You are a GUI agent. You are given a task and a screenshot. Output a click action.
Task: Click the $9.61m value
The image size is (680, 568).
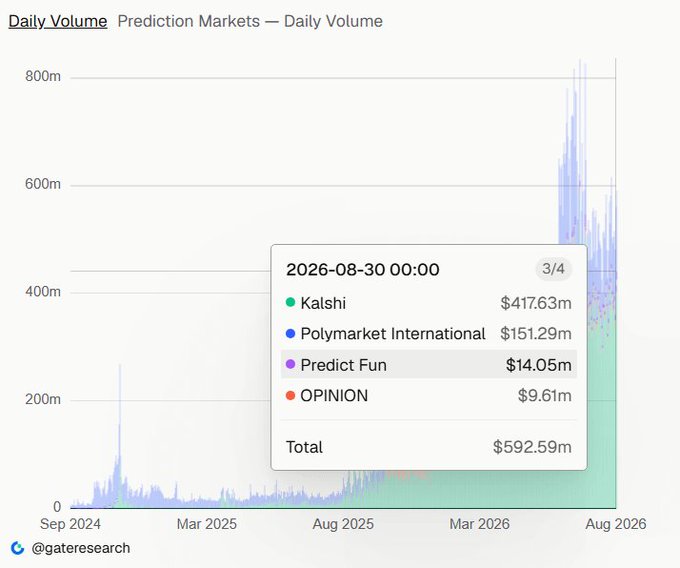point(545,395)
